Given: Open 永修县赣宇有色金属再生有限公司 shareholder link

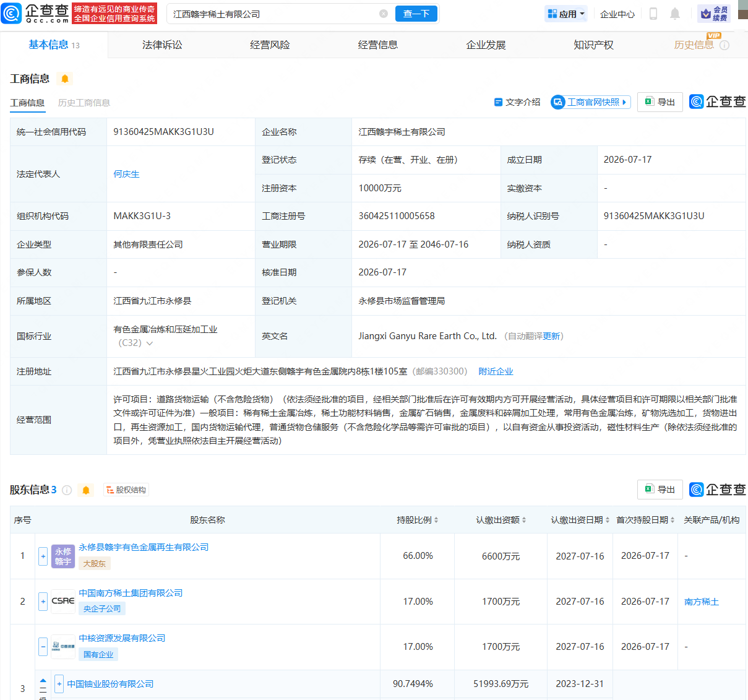Looking at the screenshot, I should [144, 547].
